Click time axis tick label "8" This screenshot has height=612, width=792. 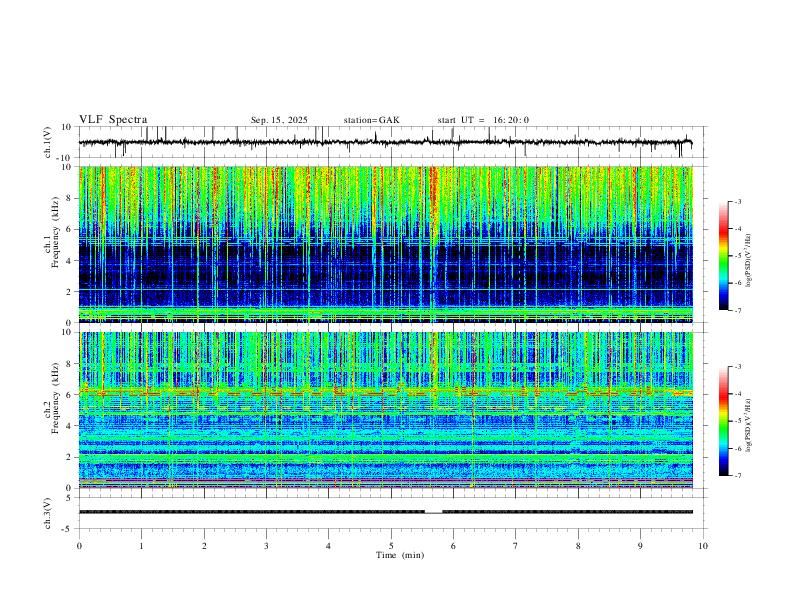(578, 546)
